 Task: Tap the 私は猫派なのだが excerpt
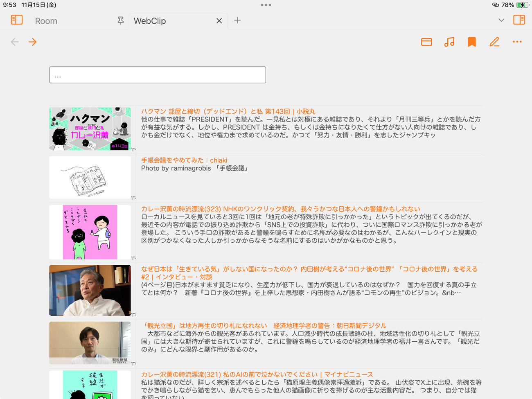coord(311,389)
